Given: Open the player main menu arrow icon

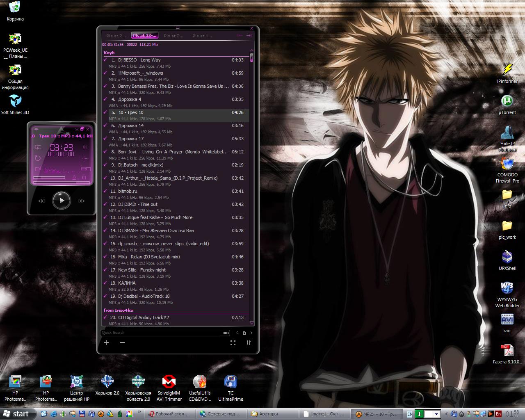Looking at the screenshot, I should 37,129.
